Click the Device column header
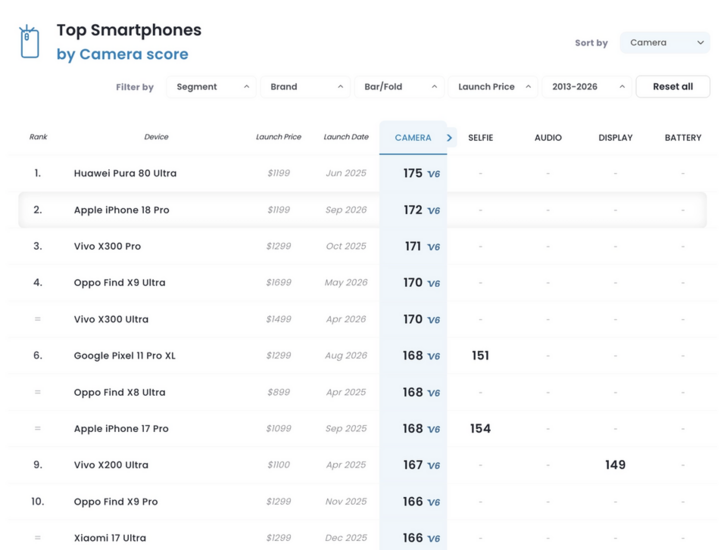727x550 pixels. [156, 137]
